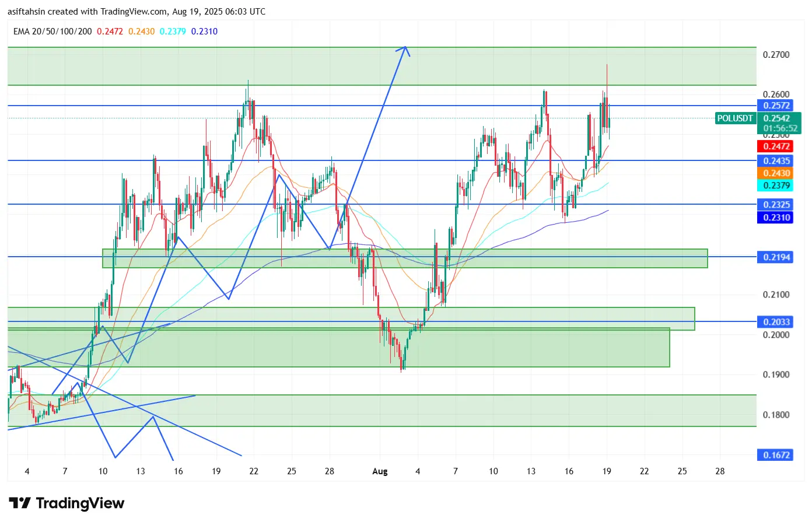Click the EMA 50 value 0.2430 in legend
The image size is (812, 525).
(141, 32)
